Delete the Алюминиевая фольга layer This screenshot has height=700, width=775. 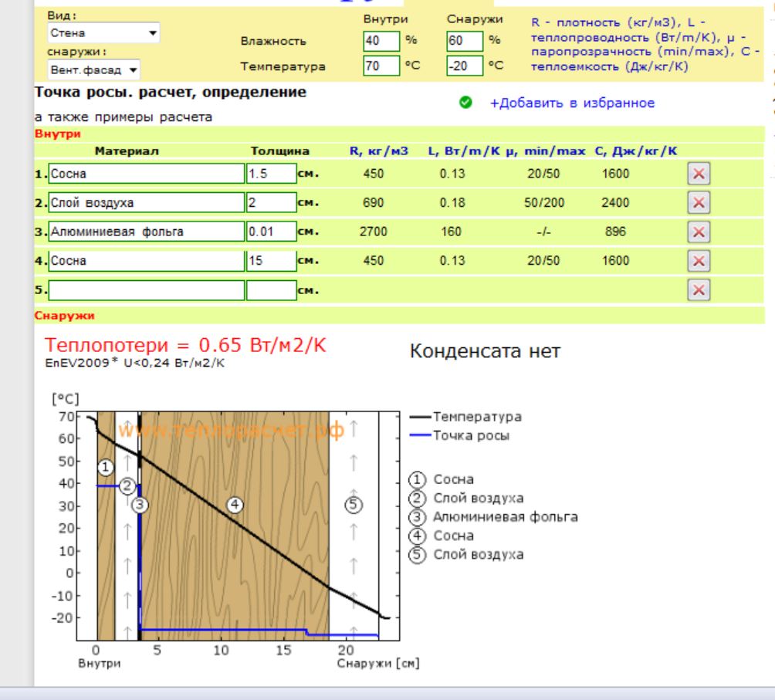pos(698,232)
